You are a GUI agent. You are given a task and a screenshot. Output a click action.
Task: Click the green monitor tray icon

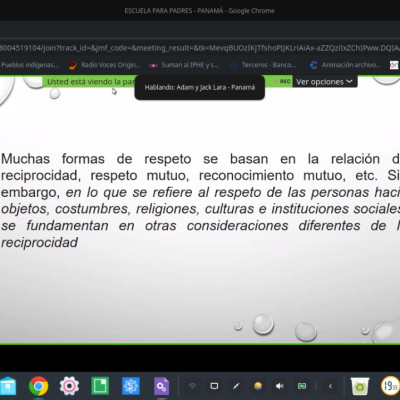pos(302,386)
